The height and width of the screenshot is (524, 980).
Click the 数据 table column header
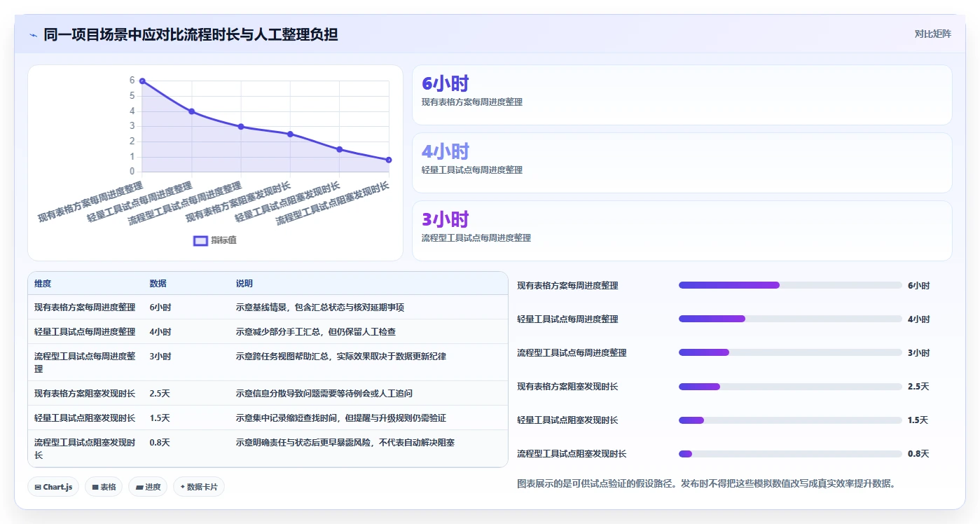click(158, 284)
